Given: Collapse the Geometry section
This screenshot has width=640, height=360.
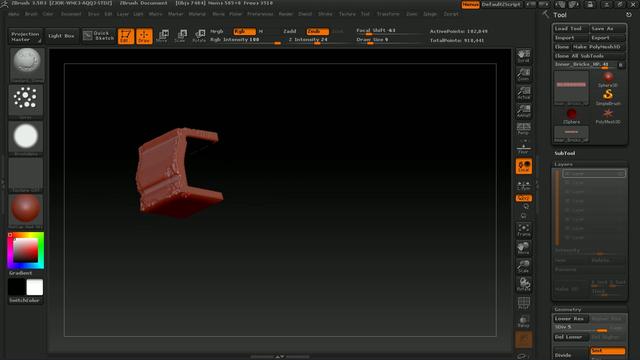Looking at the screenshot, I should click(568, 309).
